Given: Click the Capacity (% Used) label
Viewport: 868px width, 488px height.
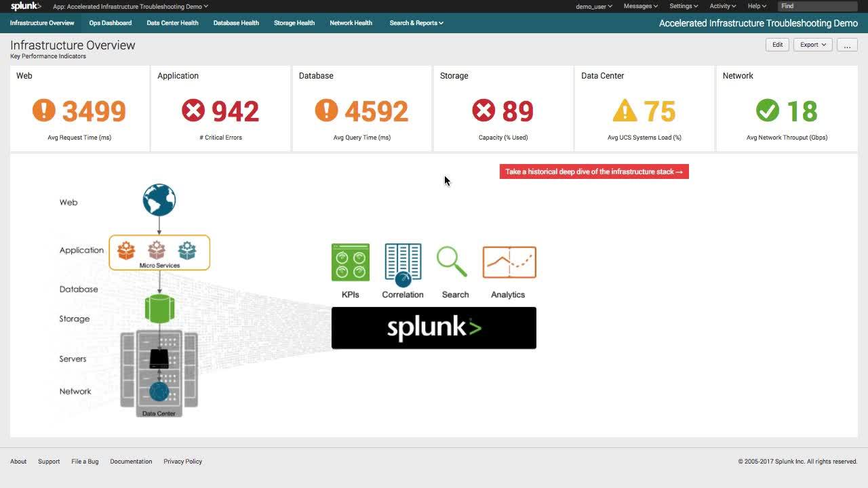Looking at the screenshot, I should tap(503, 138).
